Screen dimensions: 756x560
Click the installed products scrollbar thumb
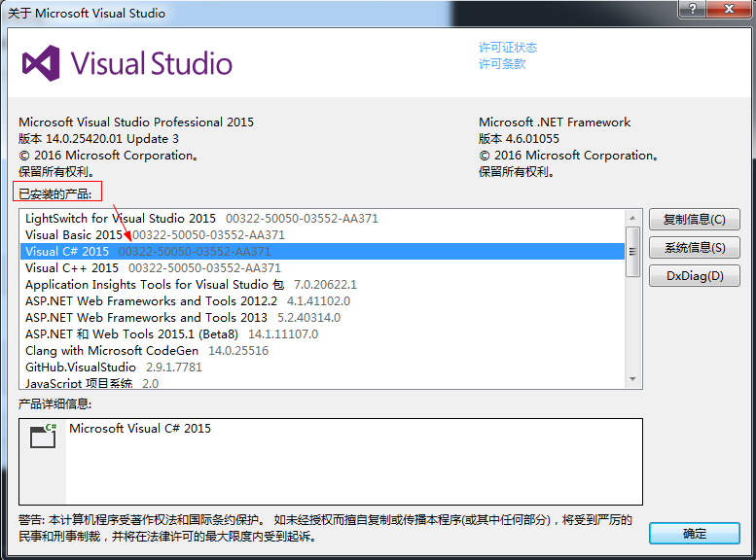pyautogui.click(x=632, y=252)
